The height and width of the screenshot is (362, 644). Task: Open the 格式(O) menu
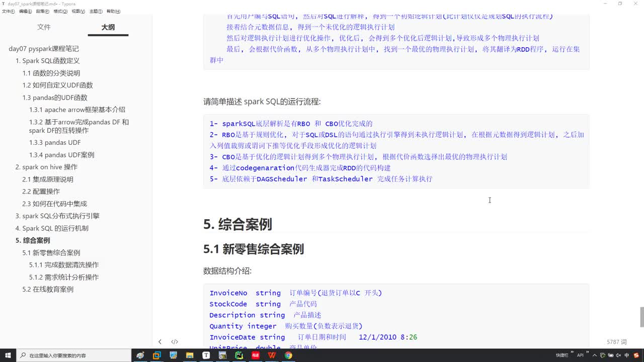click(60, 11)
